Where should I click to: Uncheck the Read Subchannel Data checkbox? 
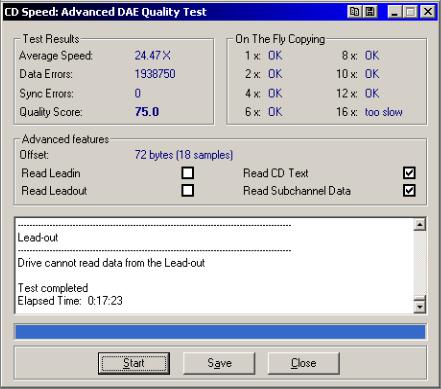409,190
